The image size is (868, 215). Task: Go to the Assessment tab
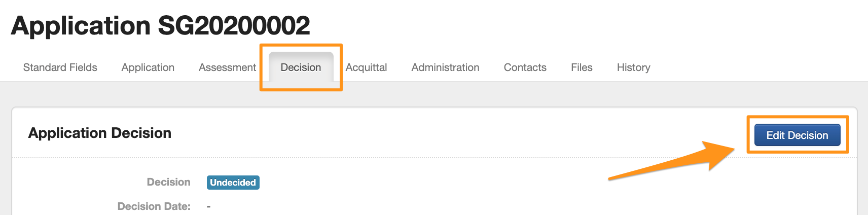tap(227, 67)
